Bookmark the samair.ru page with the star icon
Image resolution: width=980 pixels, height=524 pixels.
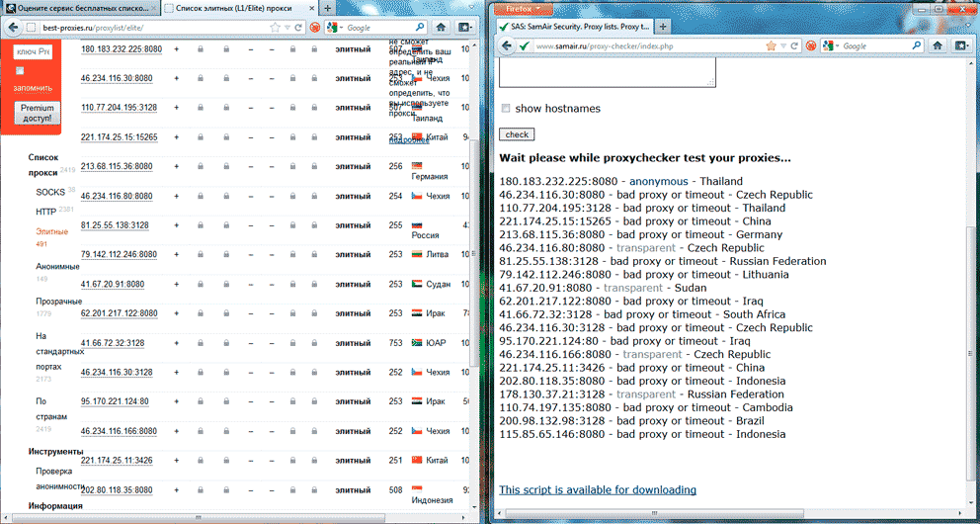tap(771, 46)
